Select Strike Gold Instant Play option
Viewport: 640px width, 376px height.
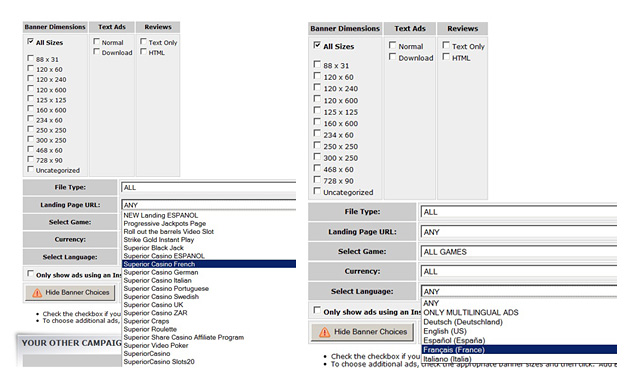209,240
